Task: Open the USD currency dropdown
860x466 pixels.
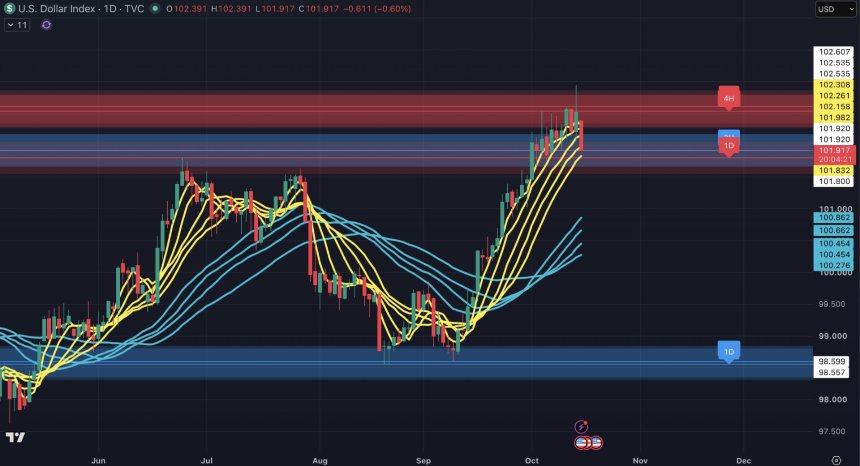Action: (835, 9)
